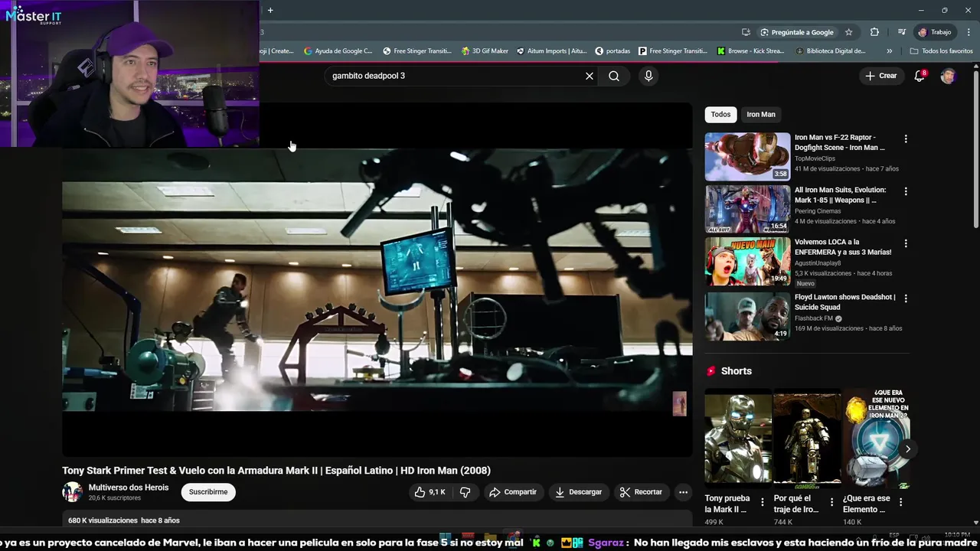
Task: Click the Floyd Lawton shows Deadshot title
Action: [x=844, y=302]
